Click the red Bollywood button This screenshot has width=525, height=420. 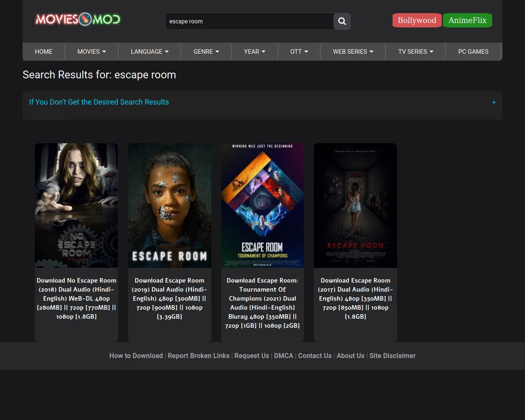[x=417, y=21]
